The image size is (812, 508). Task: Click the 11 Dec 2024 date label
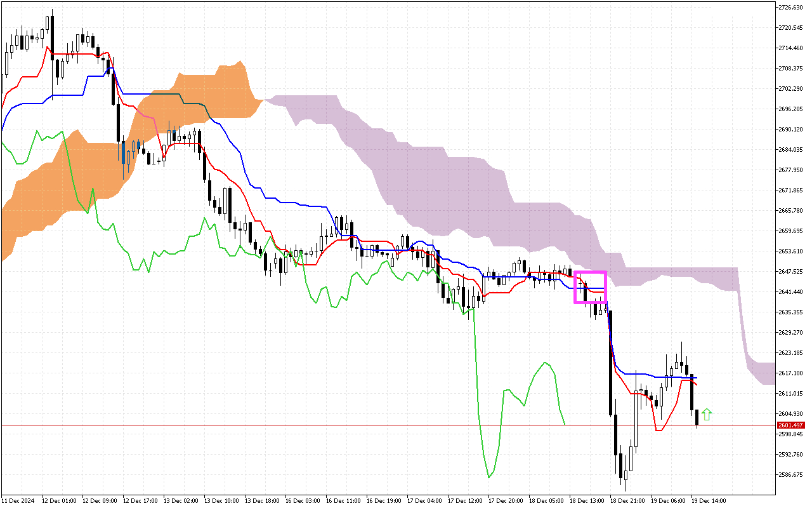click(x=18, y=501)
